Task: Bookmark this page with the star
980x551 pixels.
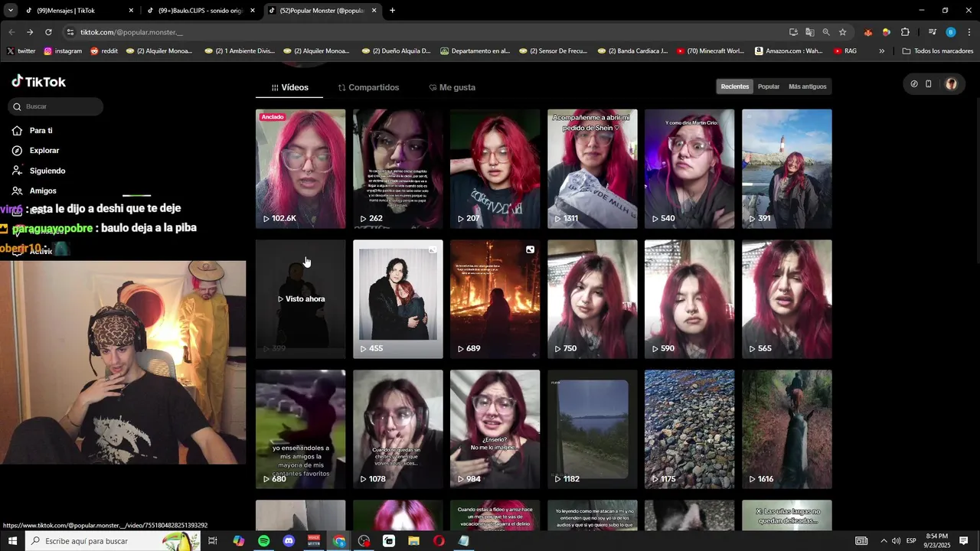Action: click(x=842, y=32)
